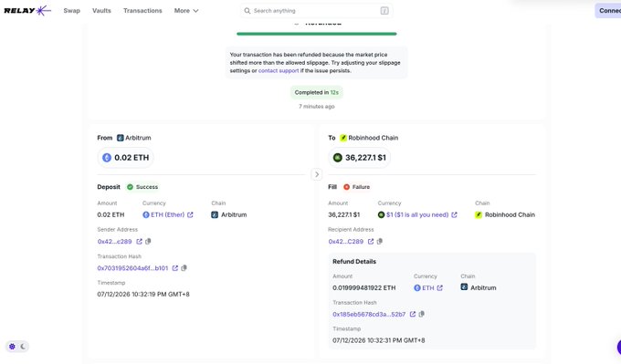This screenshot has height=364, width=621.
Task: Click the arrow chevron between From and To
Action: (317, 174)
